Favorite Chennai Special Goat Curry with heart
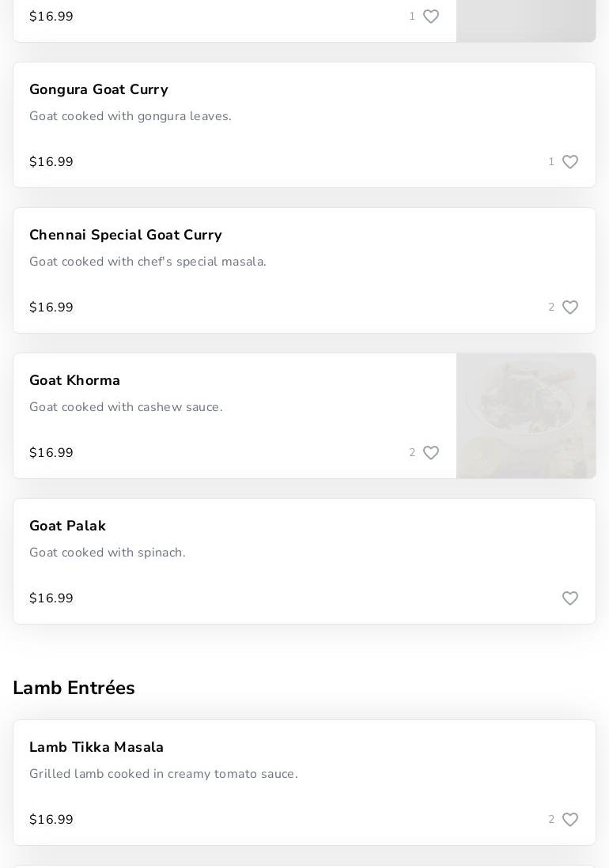The height and width of the screenshot is (868, 609). coord(569,308)
